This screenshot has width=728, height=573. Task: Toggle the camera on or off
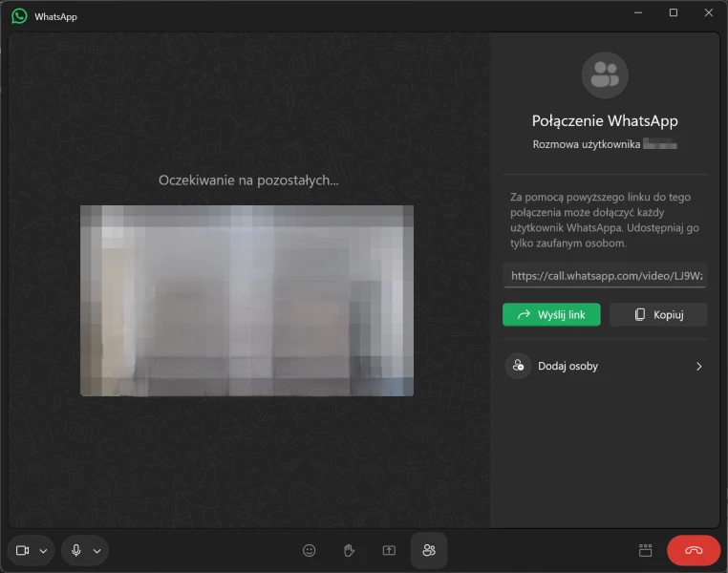[23, 551]
